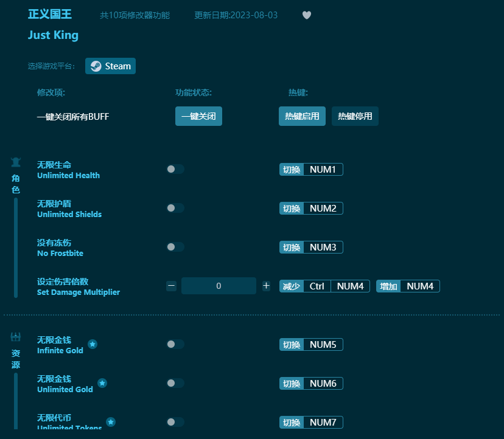Click the star badge next to Unlimited Tokens
This screenshot has width=504, height=439.
(111, 421)
